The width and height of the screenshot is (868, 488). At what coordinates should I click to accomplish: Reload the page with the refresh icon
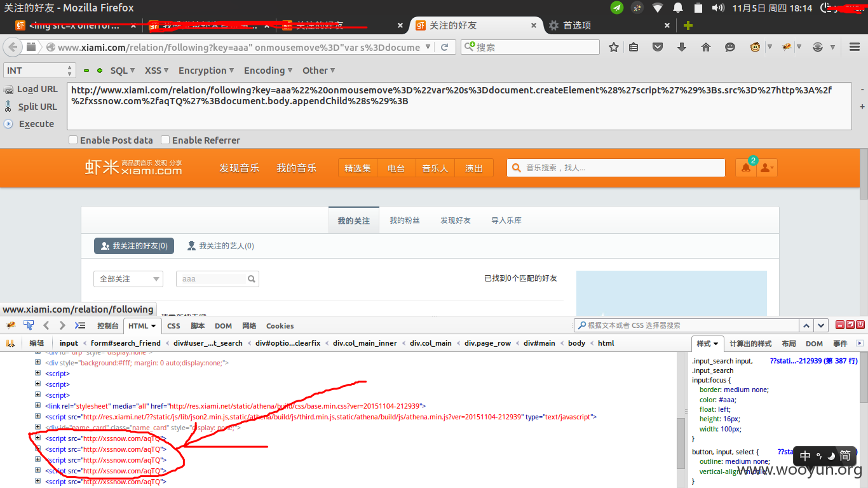445,47
